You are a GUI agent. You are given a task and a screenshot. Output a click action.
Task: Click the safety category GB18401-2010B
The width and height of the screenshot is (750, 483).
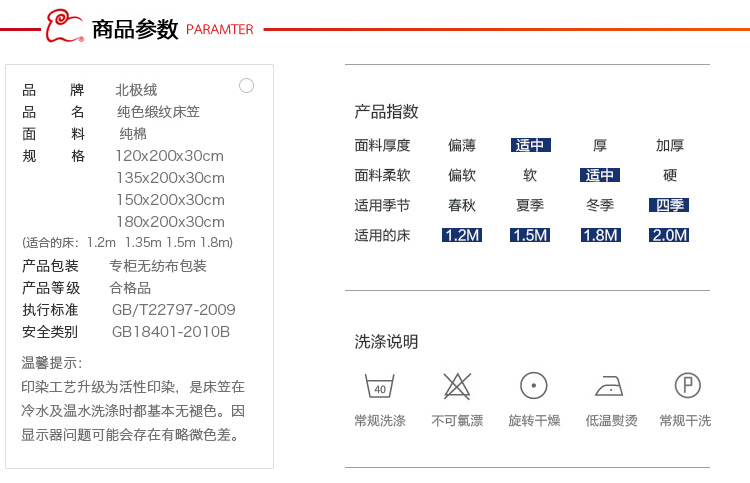[x=171, y=332]
